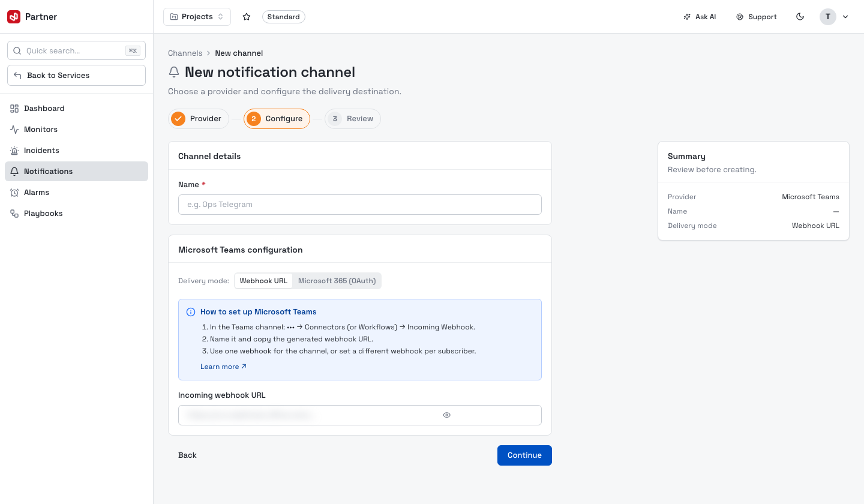Click the 'Delivery mode' label in Summary
864x504 pixels.
tap(692, 226)
